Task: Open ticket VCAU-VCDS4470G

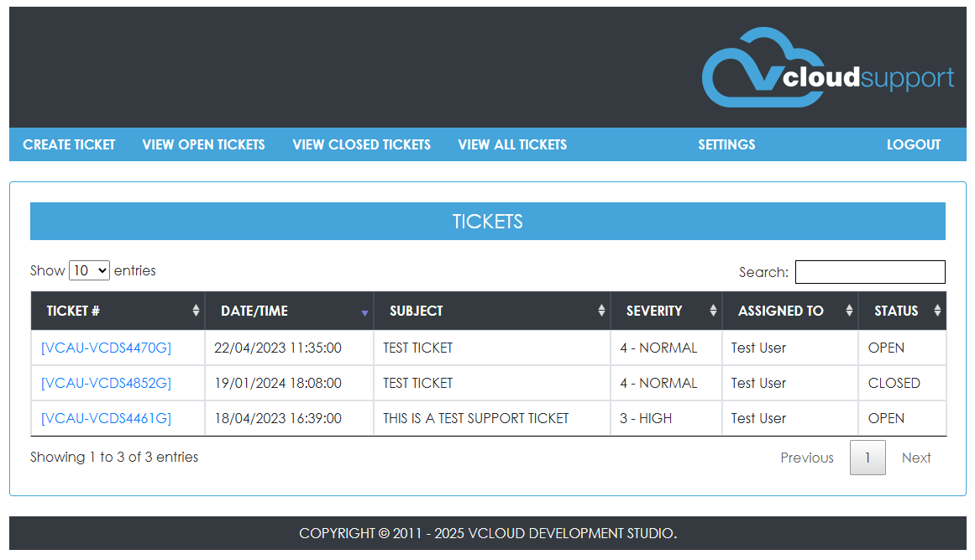Action: click(x=106, y=348)
